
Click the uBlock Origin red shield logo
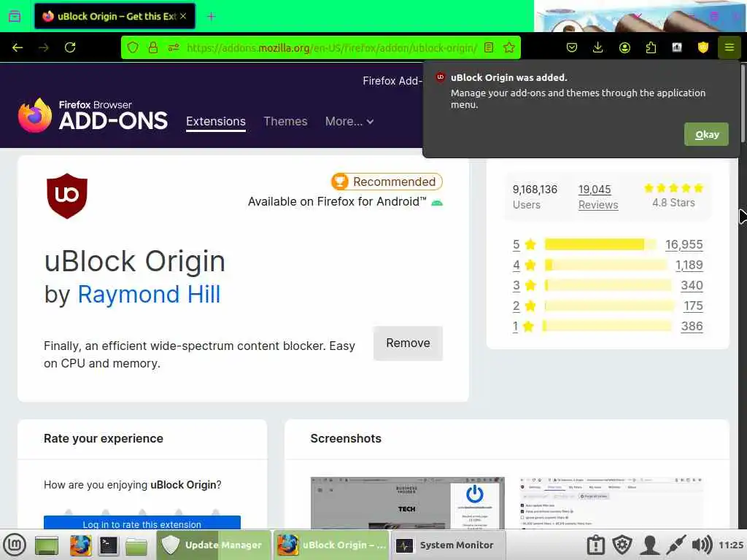(67, 195)
